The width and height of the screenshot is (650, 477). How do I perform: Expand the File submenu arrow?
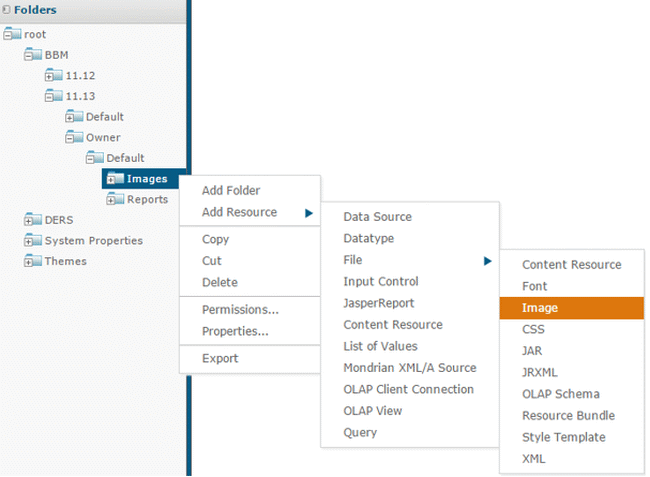coord(487,261)
